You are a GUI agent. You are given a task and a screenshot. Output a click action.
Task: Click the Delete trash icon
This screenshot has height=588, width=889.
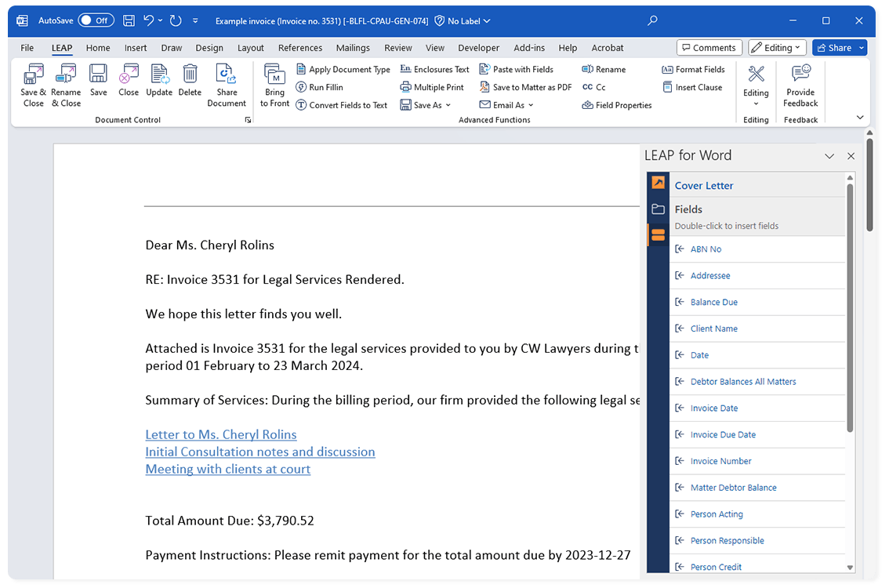[190, 75]
